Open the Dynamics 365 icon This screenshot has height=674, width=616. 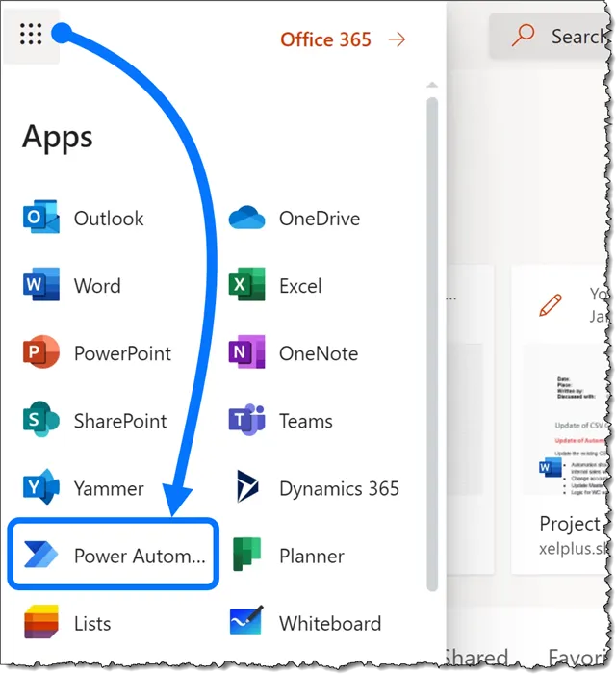tap(246, 488)
